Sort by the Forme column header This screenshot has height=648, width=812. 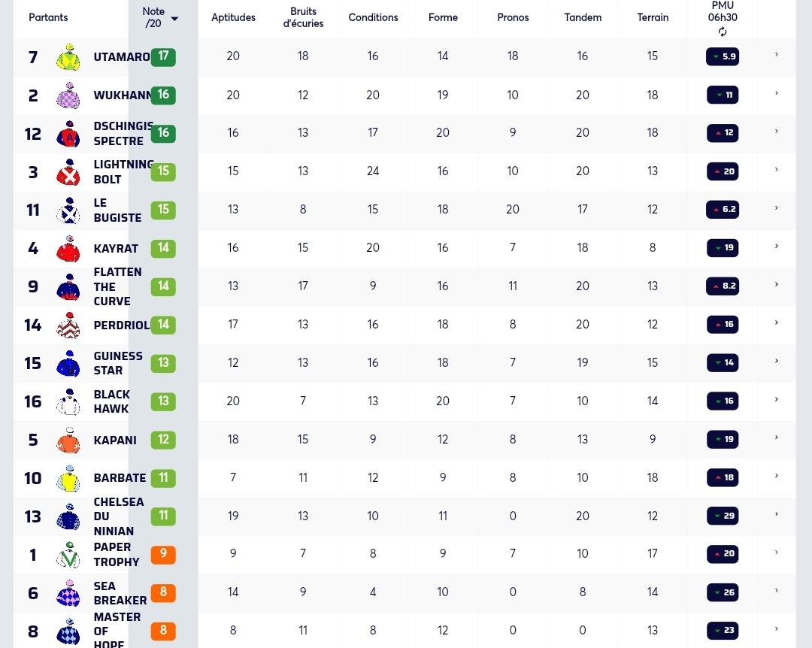click(x=443, y=17)
